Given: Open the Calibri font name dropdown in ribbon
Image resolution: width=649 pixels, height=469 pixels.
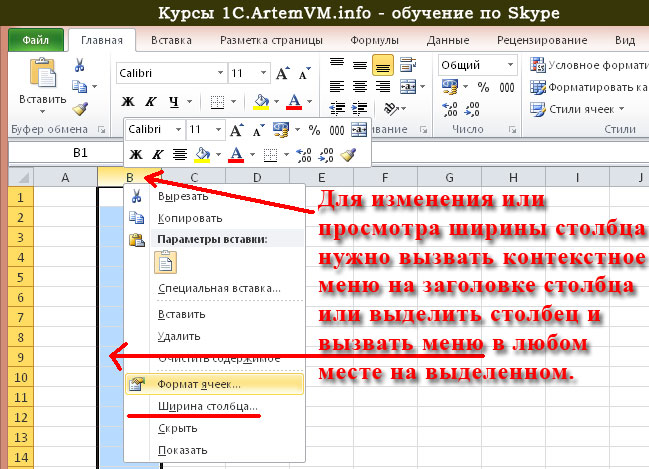Looking at the screenshot, I should click(217, 74).
